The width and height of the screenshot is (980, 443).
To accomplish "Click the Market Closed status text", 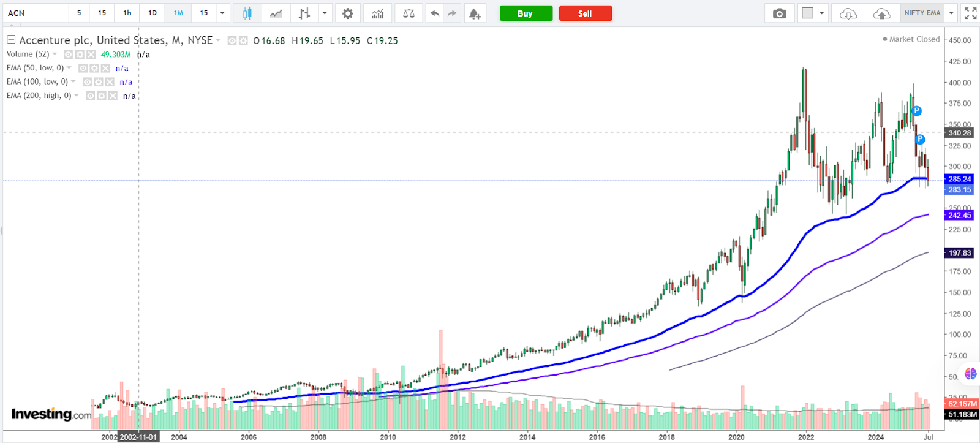I will 914,39.
